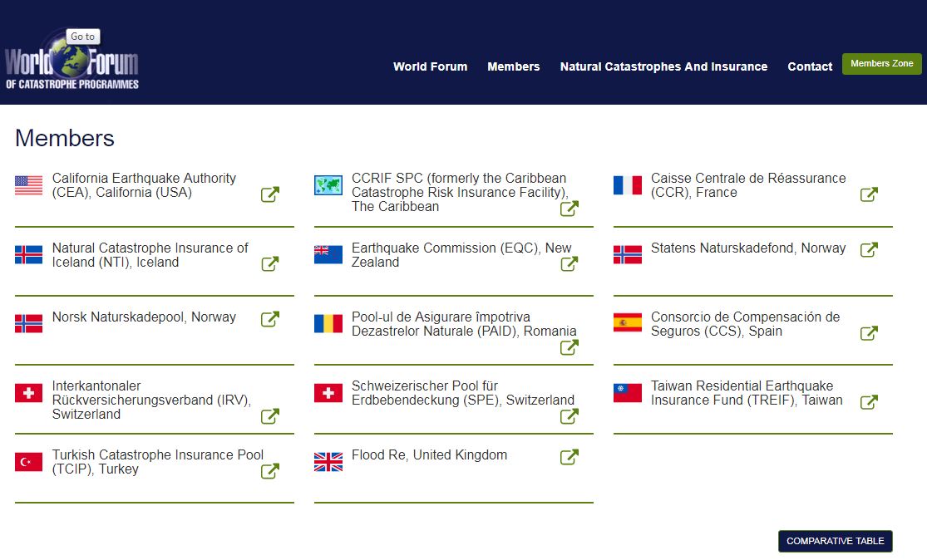
Task: Open Caisse Centrale de Réassurance France link
Action: (748, 185)
